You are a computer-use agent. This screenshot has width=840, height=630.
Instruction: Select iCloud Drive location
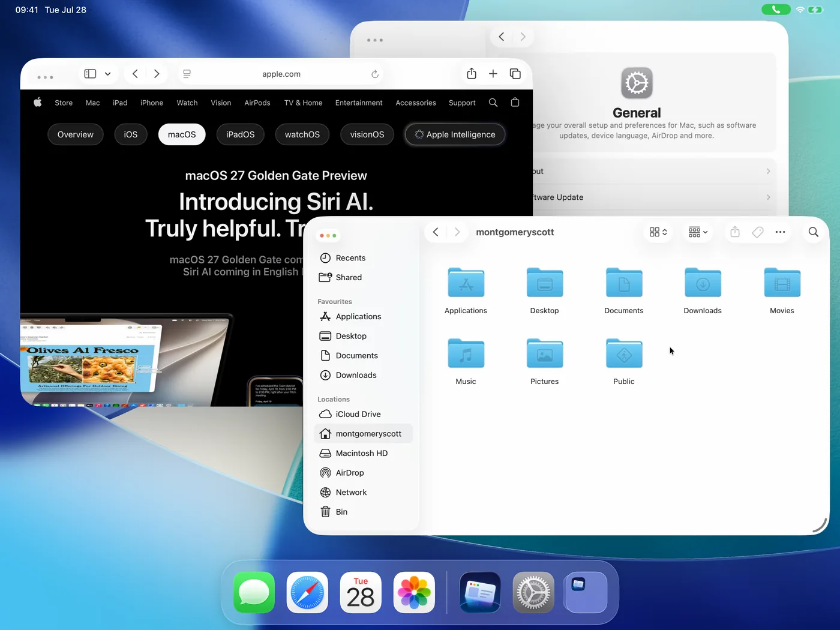coord(364,414)
